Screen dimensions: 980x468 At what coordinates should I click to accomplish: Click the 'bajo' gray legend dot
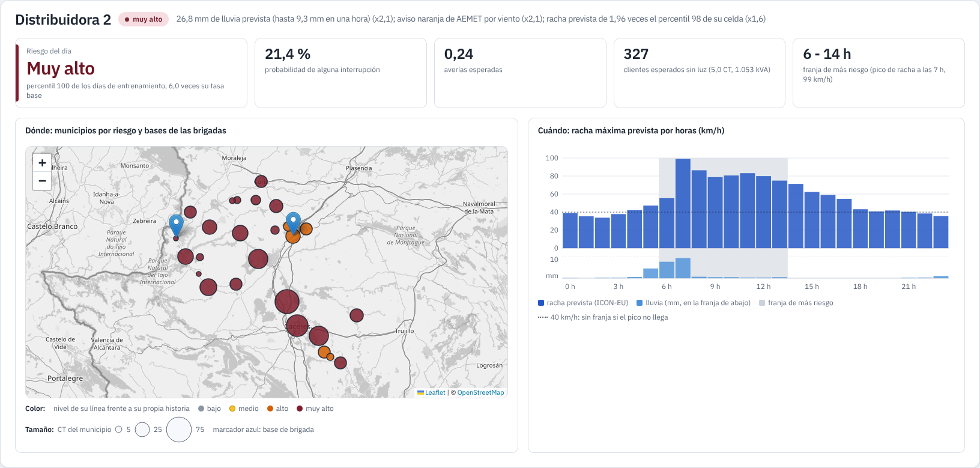coord(201,409)
